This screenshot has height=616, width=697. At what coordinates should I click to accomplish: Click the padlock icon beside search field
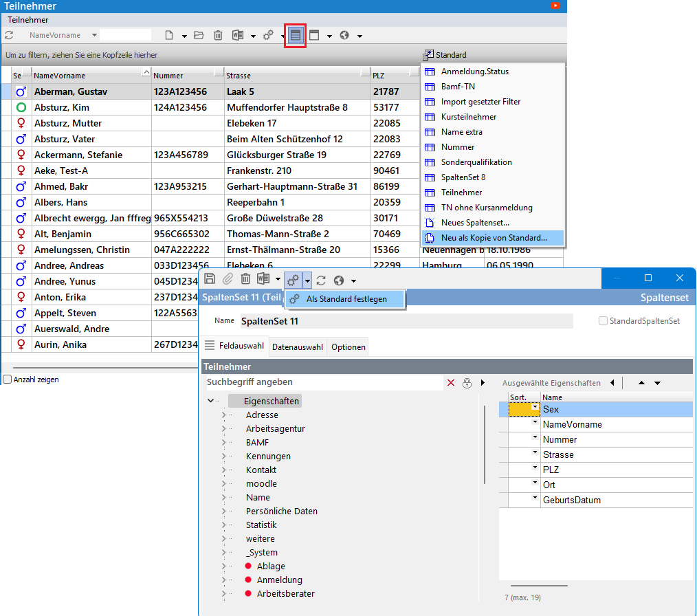click(x=467, y=383)
